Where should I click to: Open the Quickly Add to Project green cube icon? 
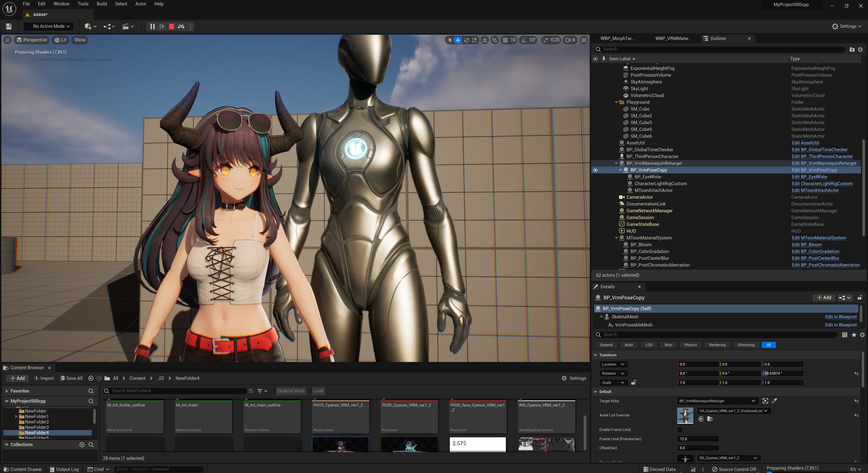pos(88,26)
